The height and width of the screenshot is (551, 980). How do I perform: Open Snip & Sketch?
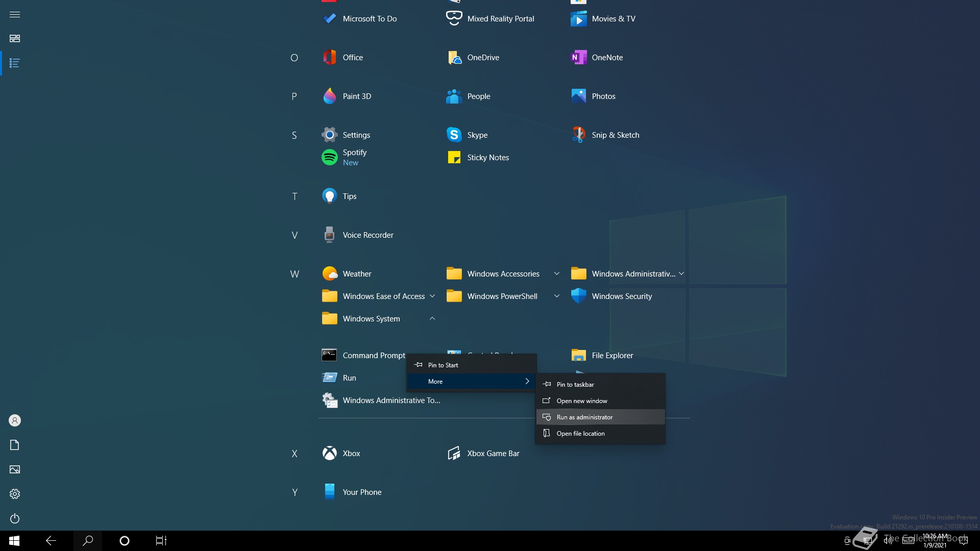(x=605, y=135)
